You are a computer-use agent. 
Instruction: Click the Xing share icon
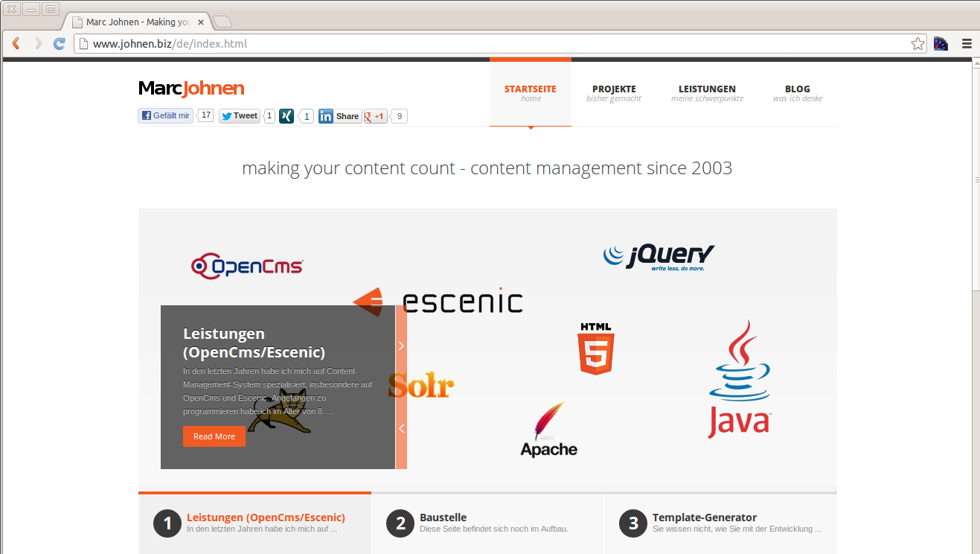tap(286, 116)
